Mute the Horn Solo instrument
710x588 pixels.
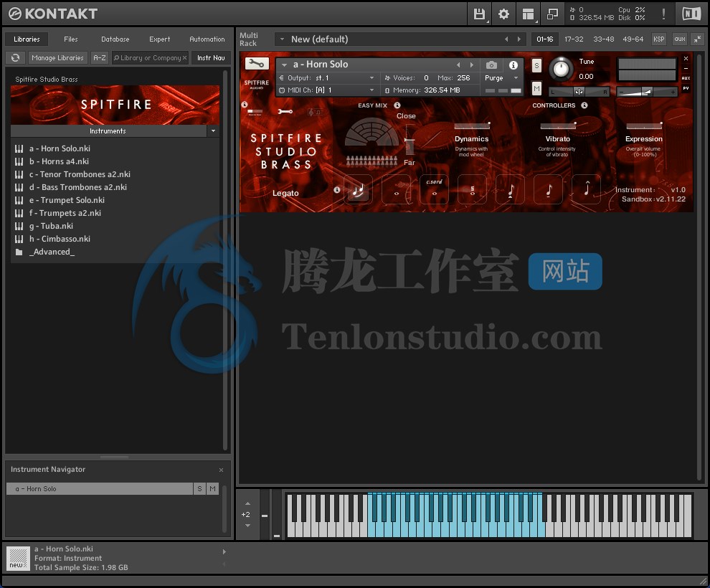[536, 88]
